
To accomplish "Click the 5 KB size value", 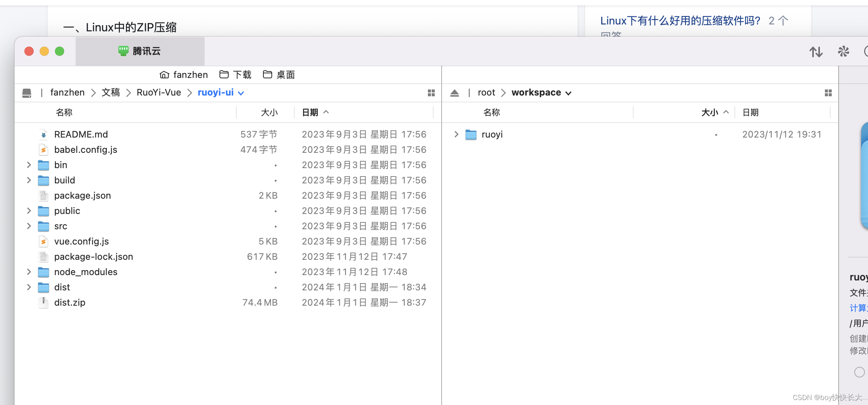I will pos(268,241).
